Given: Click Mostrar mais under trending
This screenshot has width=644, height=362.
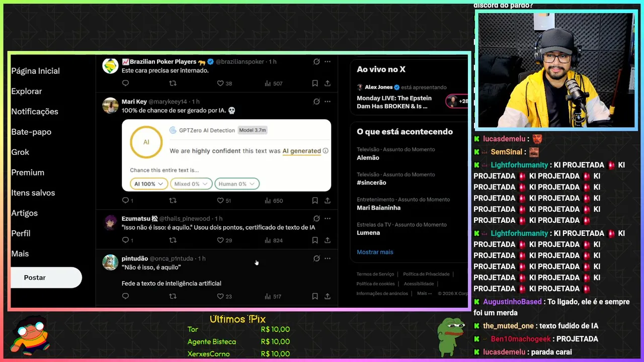Looking at the screenshot, I should click(375, 252).
